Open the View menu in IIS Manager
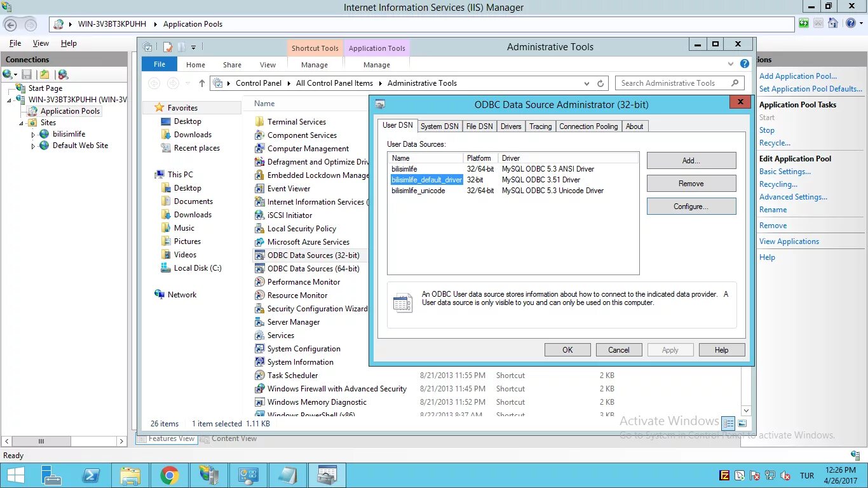This screenshot has width=868, height=488. (41, 43)
